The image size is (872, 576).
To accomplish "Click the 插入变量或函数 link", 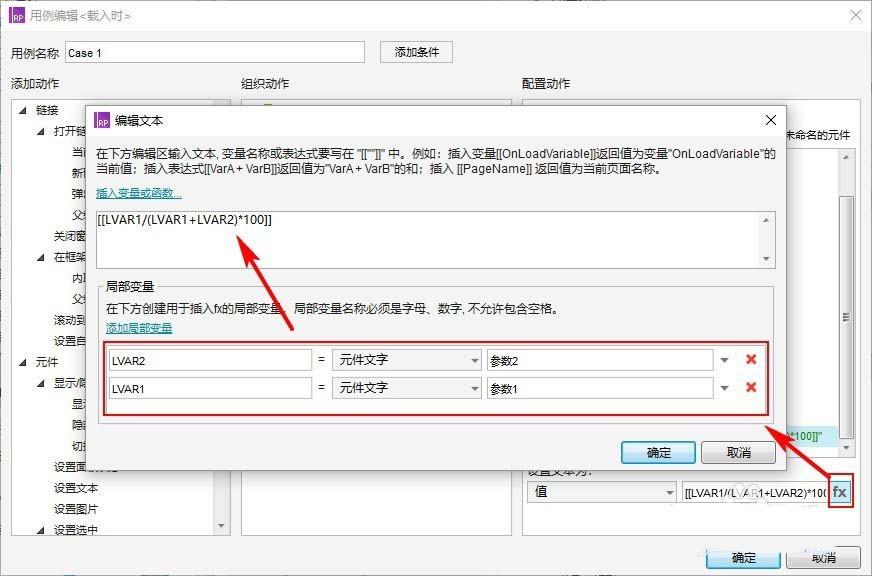I will point(140,194).
